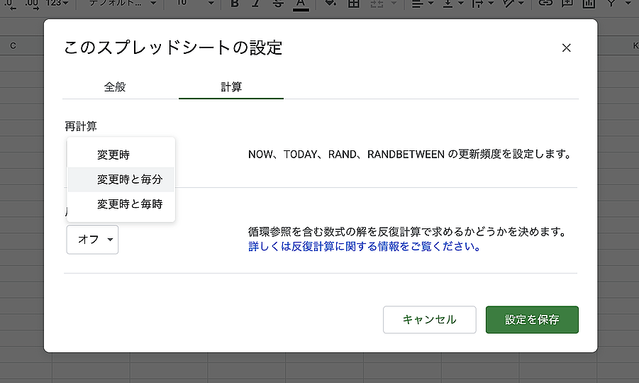Expand the merge cells dropdown arrow

click(x=394, y=3)
